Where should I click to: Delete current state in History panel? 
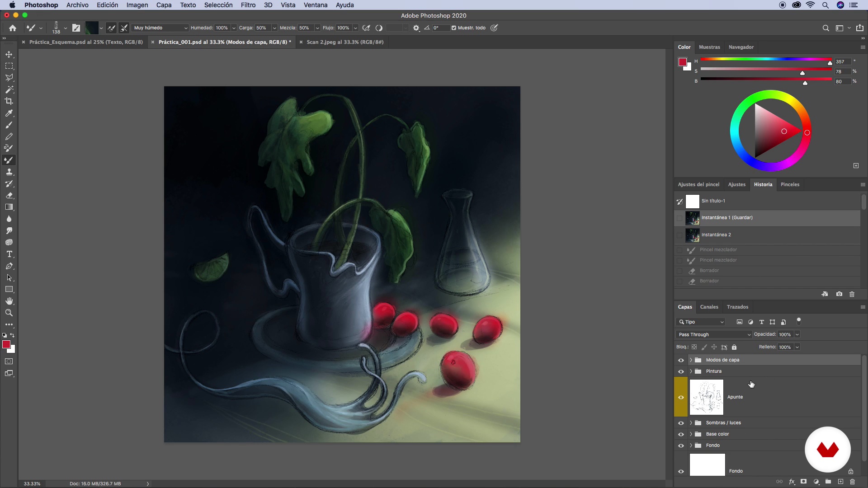tap(852, 294)
